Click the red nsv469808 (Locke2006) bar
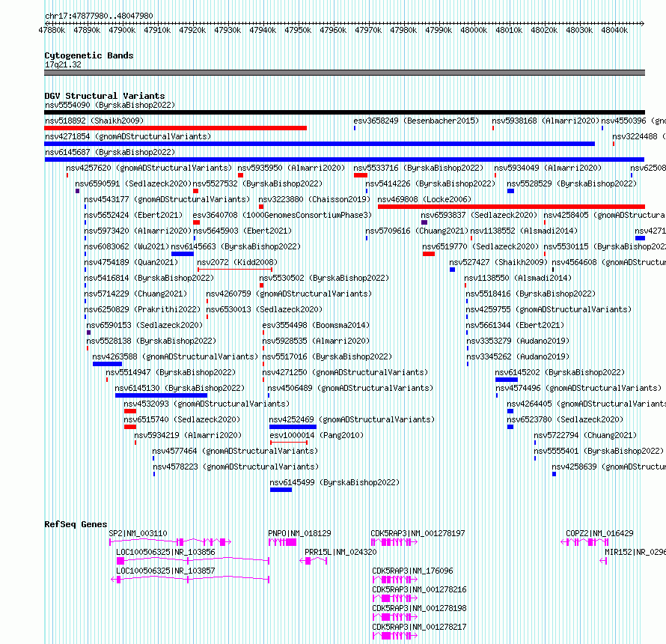The height and width of the screenshot is (644, 666). pos(511,207)
